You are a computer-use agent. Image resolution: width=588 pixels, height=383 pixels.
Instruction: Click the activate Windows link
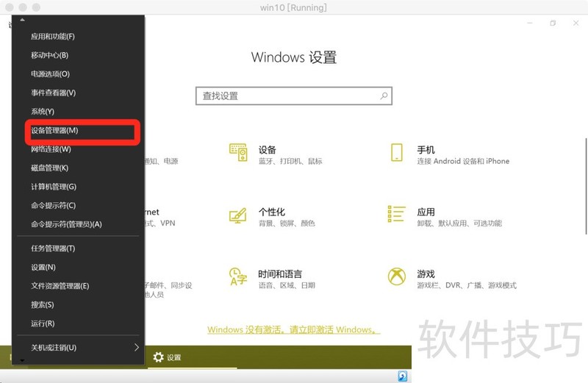(x=293, y=330)
